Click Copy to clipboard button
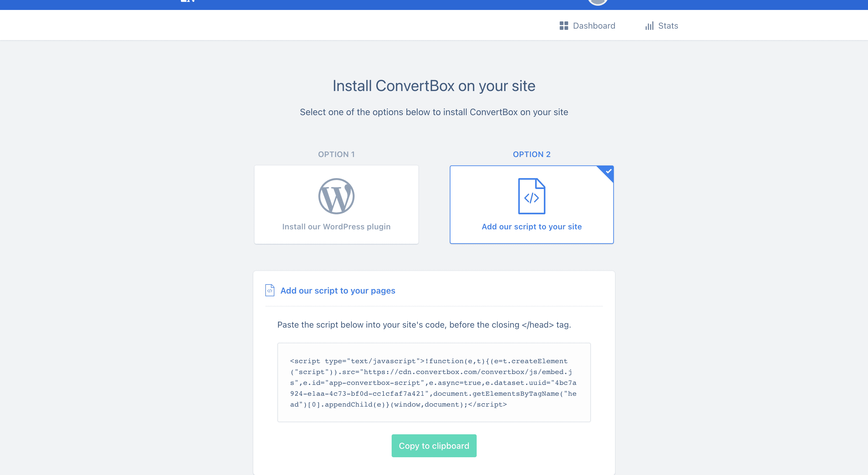The height and width of the screenshot is (475, 868). tap(434, 446)
